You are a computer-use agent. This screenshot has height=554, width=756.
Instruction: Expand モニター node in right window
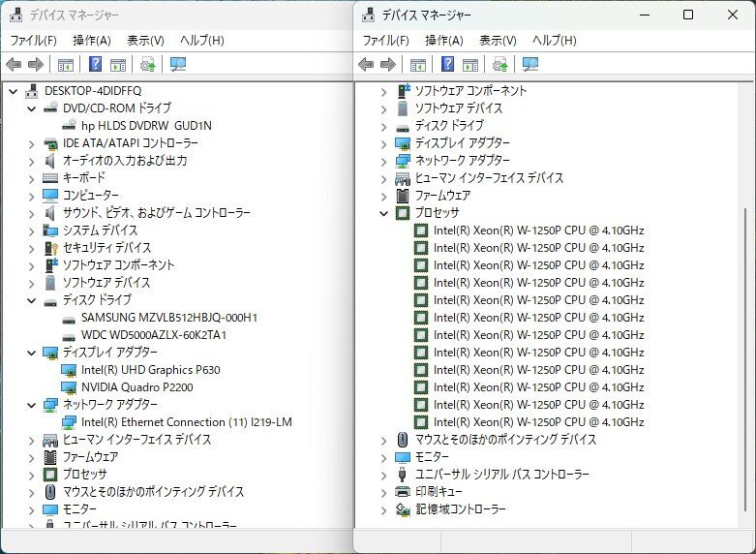tap(383, 457)
